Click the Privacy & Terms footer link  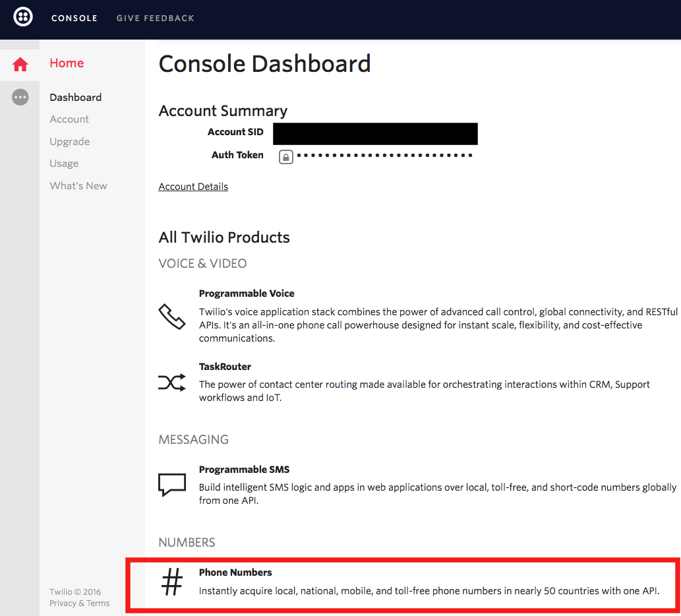(80, 603)
